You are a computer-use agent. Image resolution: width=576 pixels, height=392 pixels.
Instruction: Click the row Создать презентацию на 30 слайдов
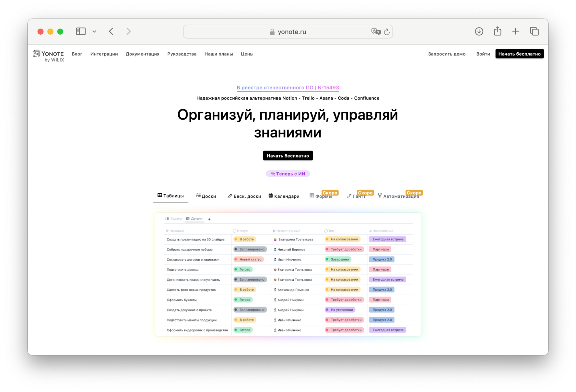pyautogui.click(x=288, y=239)
